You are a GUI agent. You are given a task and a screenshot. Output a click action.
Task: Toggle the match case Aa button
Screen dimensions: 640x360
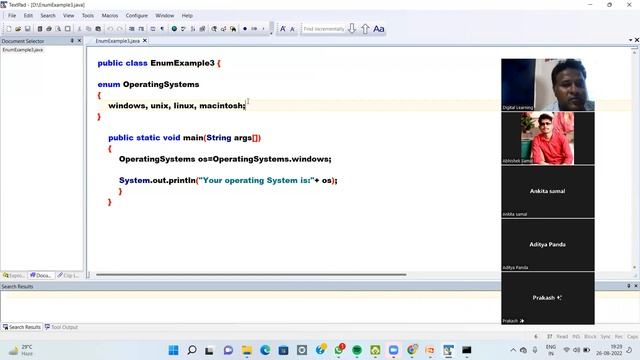coord(379,29)
